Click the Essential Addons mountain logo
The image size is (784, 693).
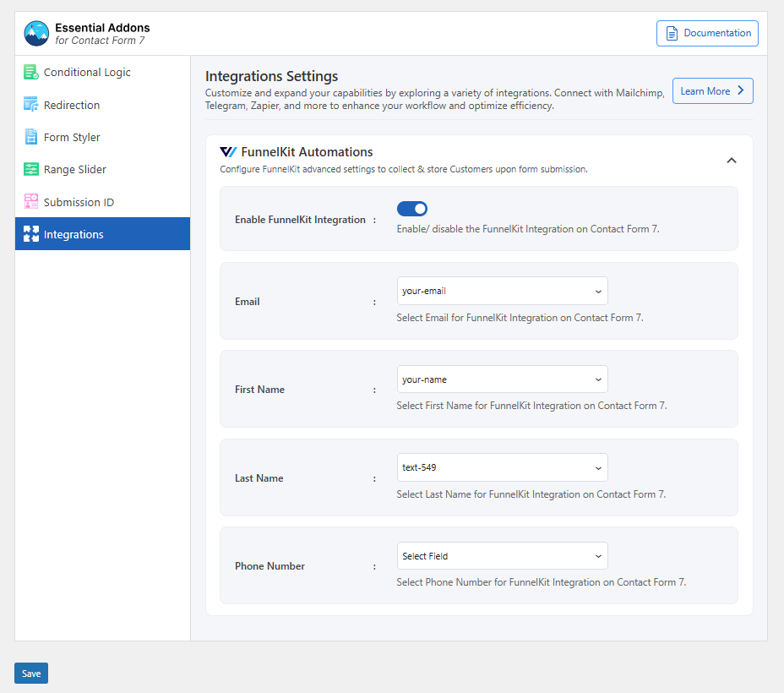[36, 34]
